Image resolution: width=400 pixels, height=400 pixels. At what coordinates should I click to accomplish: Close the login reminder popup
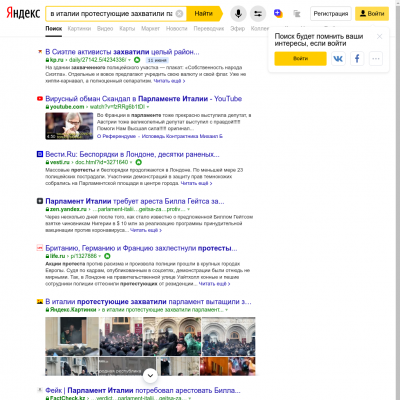pos(379,36)
